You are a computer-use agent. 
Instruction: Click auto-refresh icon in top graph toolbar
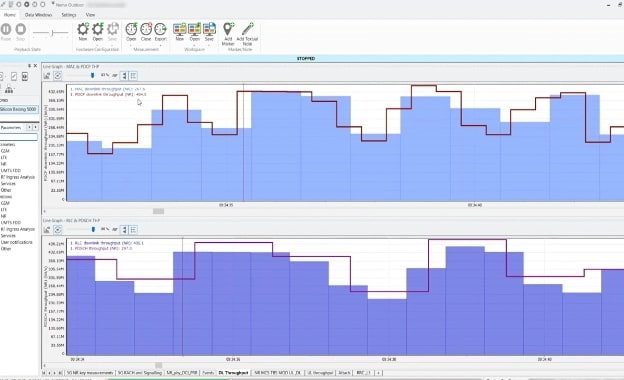(x=58, y=76)
